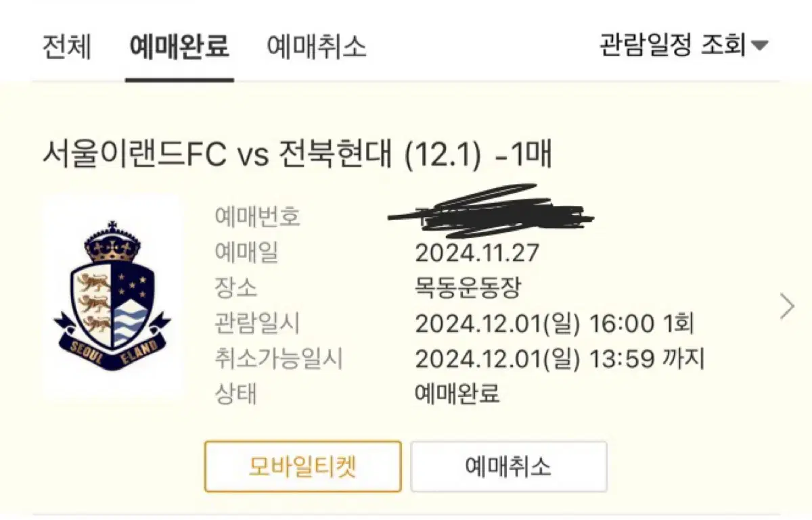Viewport: 812px width, 520px height.
Task: Open the 예매취소 tab at top
Action: [317, 47]
